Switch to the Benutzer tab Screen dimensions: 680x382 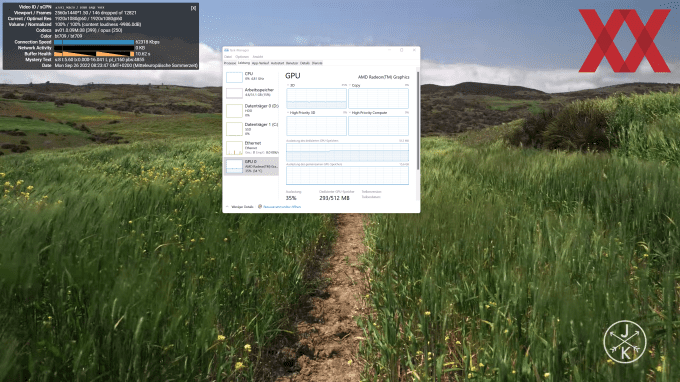coord(292,63)
